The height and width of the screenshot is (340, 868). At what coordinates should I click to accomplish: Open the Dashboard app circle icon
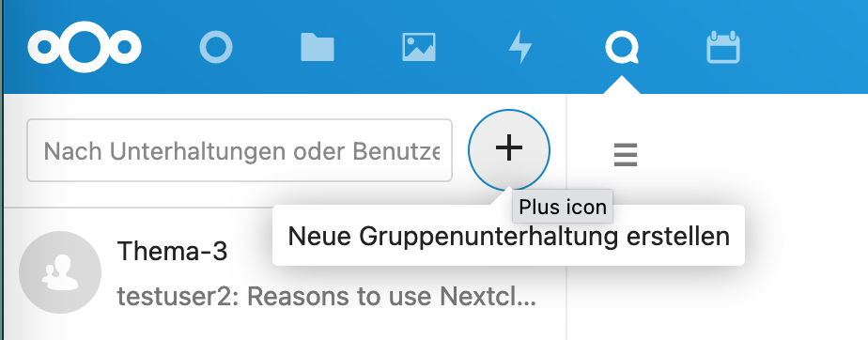pos(216,47)
